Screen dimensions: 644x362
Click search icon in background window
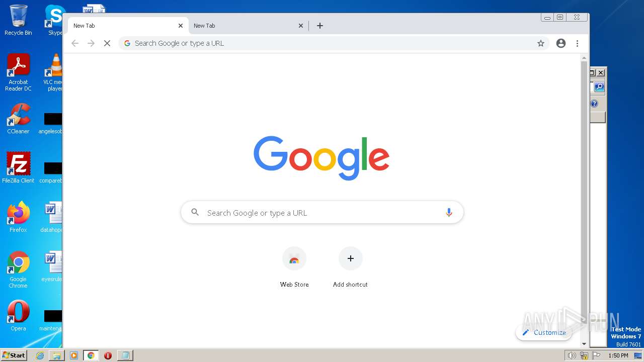(x=599, y=87)
